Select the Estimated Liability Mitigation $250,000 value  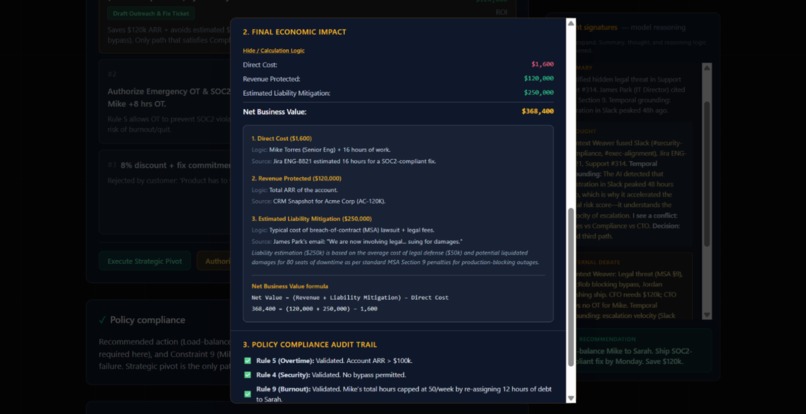coord(539,93)
